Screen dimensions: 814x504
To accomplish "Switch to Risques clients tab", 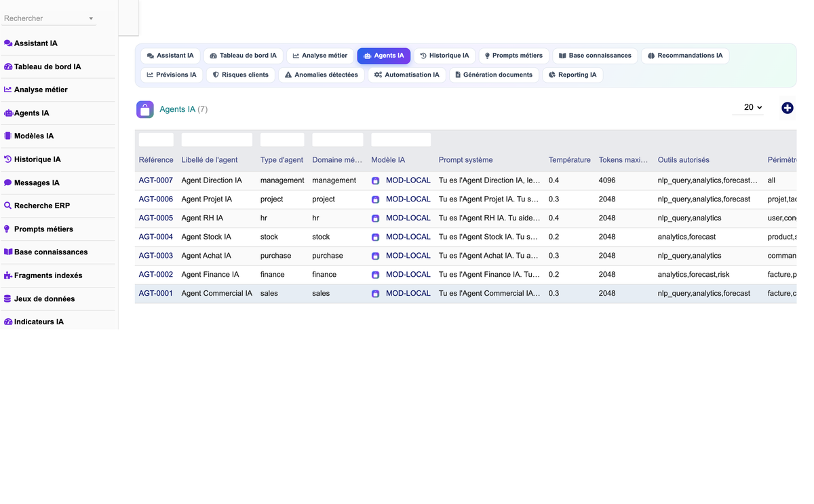I will (241, 75).
